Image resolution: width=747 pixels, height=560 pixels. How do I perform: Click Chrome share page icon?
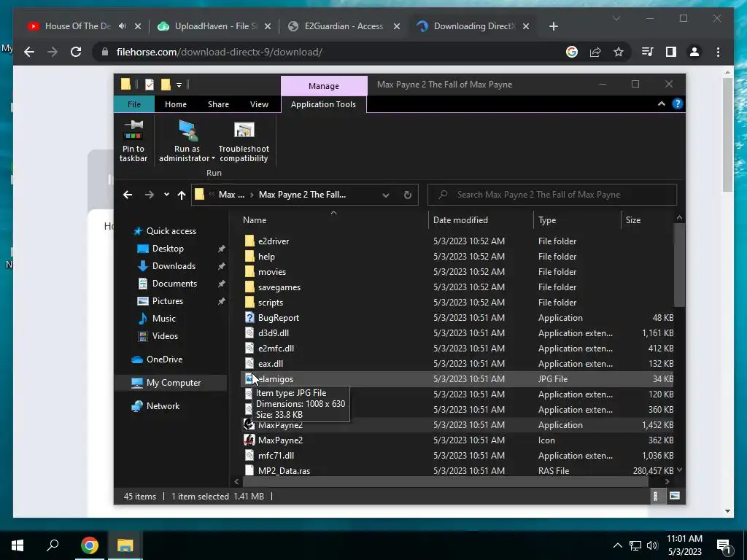point(595,52)
